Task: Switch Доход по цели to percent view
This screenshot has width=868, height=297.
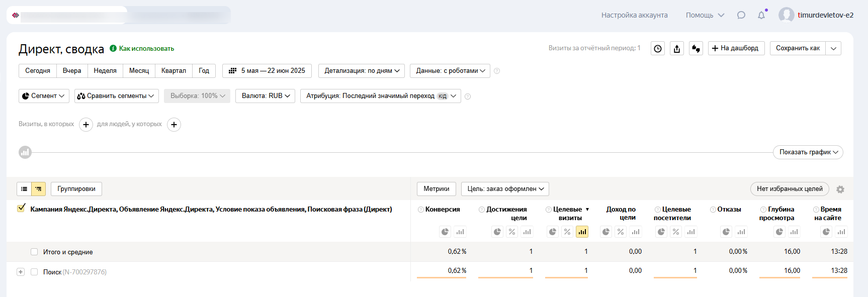Action: click(621, 232)
